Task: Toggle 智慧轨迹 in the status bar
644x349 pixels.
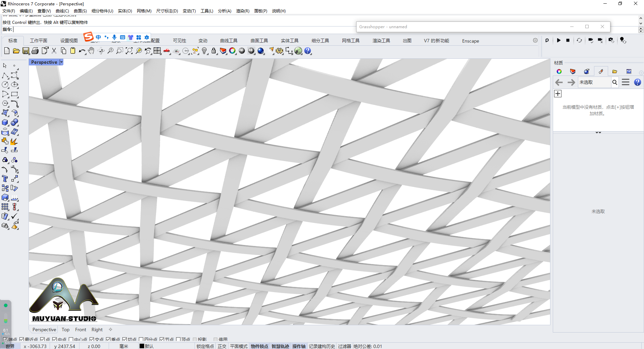Action: (280, 346)
